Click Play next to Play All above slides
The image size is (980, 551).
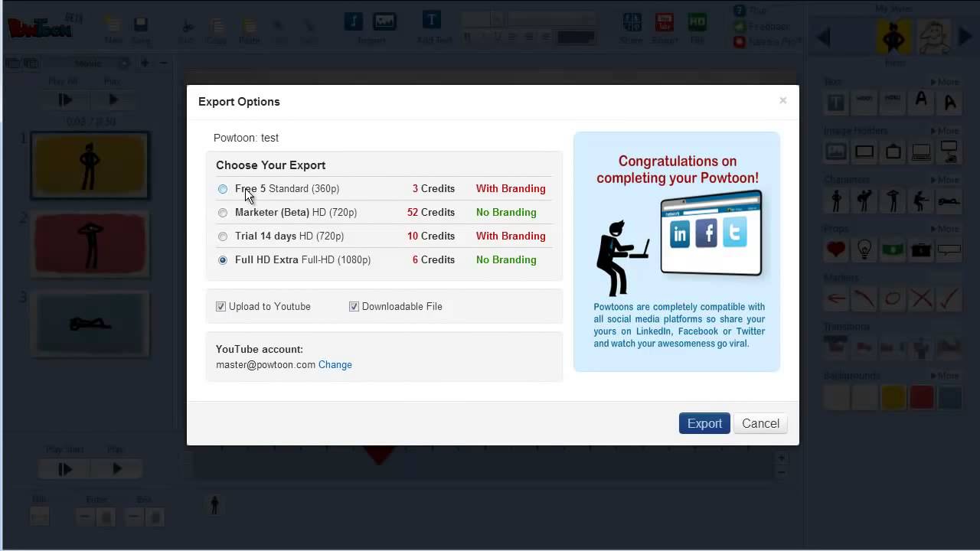[114, 99]
